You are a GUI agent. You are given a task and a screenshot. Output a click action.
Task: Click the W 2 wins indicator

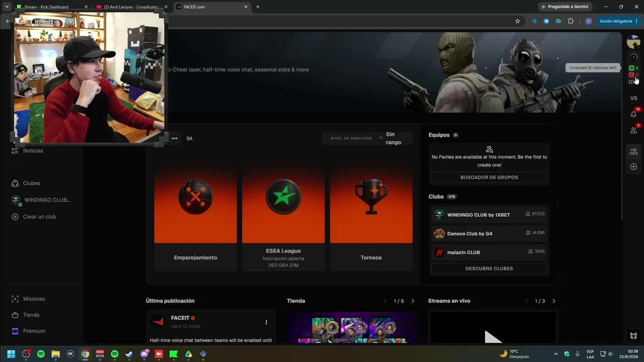click(633, 68)
